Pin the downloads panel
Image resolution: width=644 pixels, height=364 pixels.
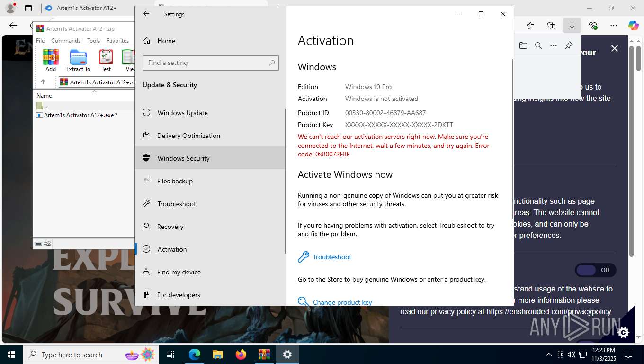click(x=569, y=45)
